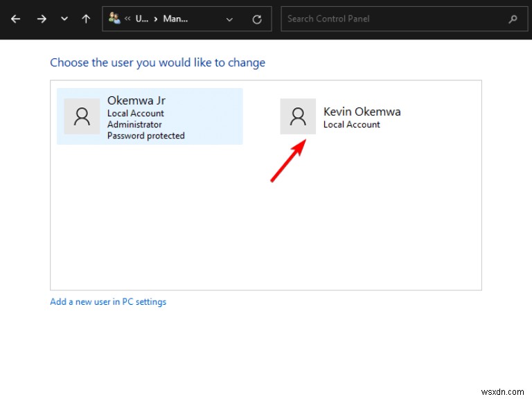The image size is (532, 399).
Task: Go back with the left arrow
Action: (16, 19)
